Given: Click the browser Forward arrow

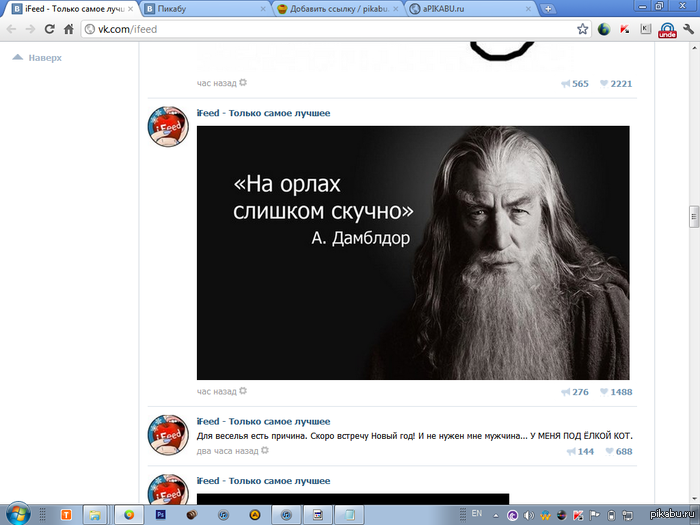Looking at the screenshot, I should pos(30,29).
